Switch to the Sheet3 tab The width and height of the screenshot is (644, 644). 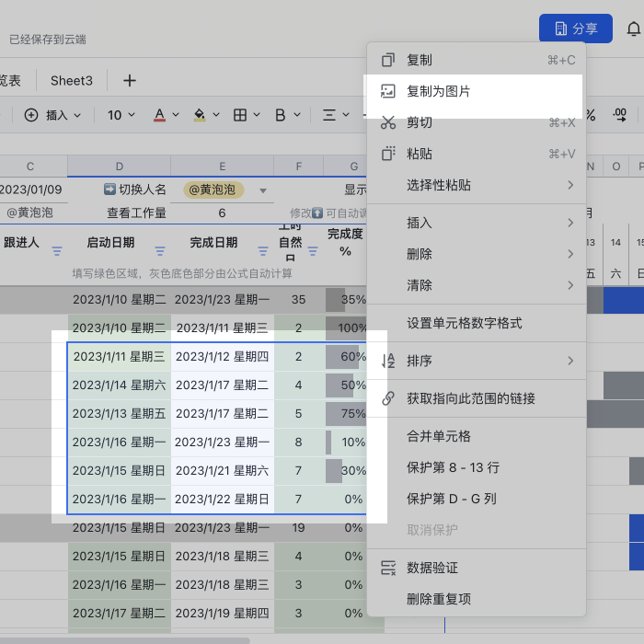[x=72, y=81]
